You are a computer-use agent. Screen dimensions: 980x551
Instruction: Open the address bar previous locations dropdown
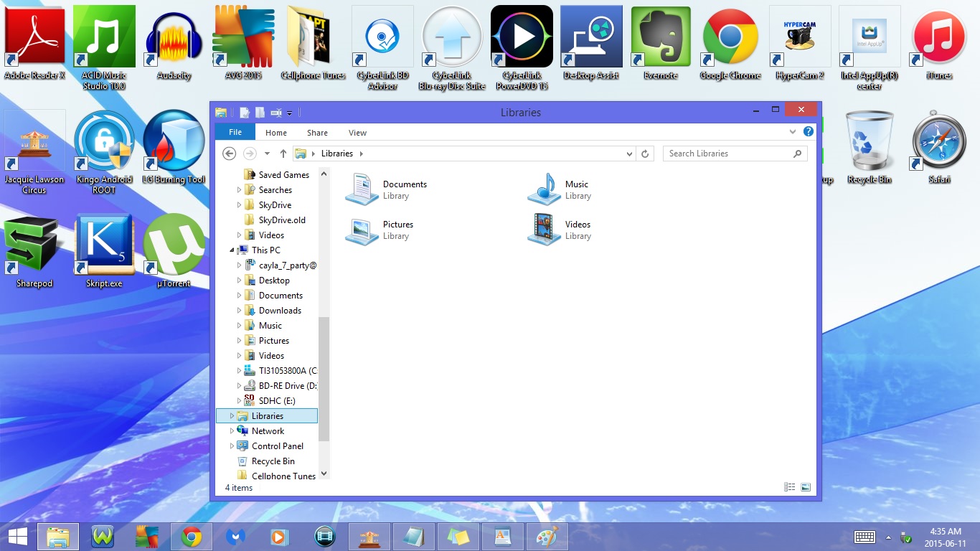tap(629, 154)
